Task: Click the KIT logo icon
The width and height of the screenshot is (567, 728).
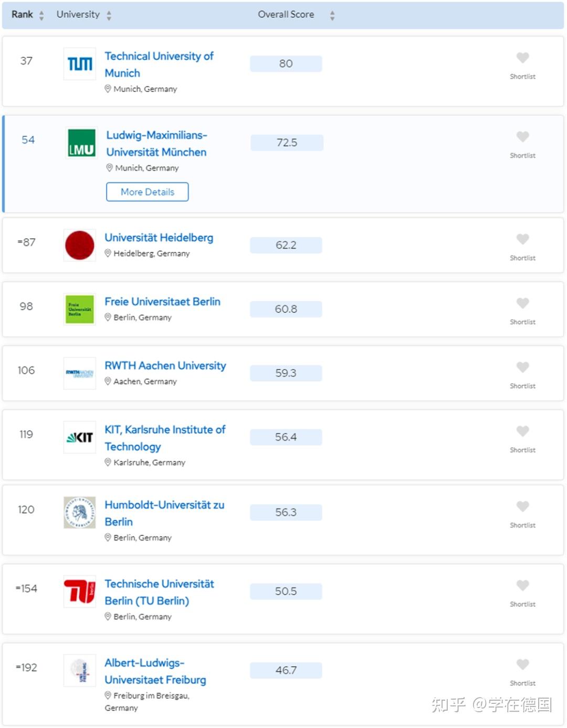Action: coord(80,437)
